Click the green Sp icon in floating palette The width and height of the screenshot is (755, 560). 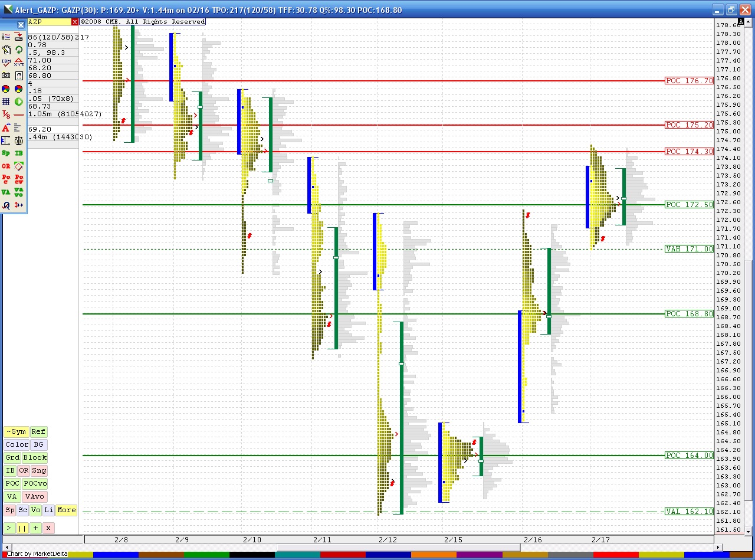[6, 153]
